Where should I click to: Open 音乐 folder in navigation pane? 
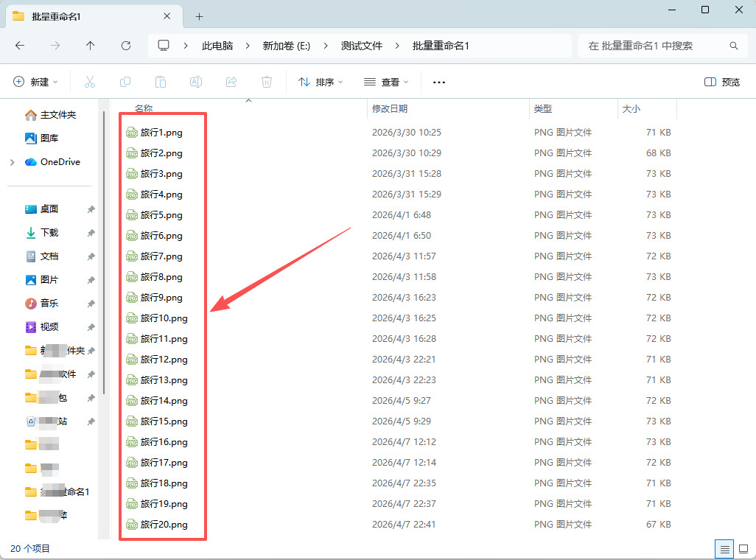[42, 304]
